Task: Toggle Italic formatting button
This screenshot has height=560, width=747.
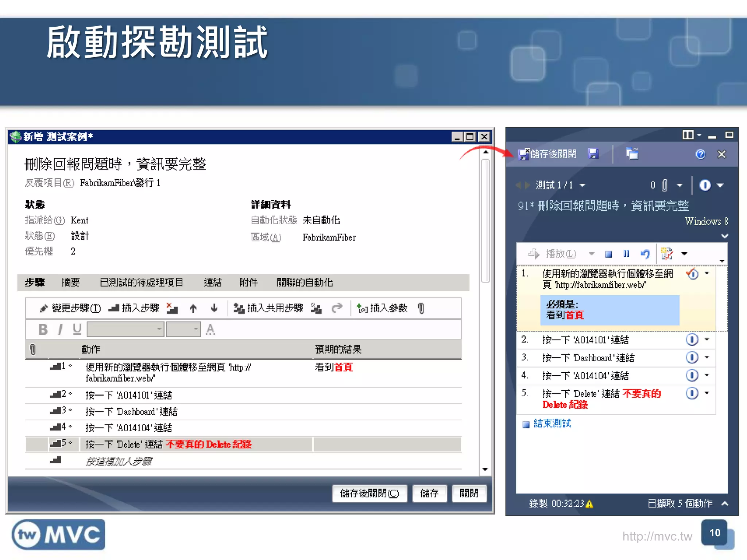Action: tap(61, 329)
